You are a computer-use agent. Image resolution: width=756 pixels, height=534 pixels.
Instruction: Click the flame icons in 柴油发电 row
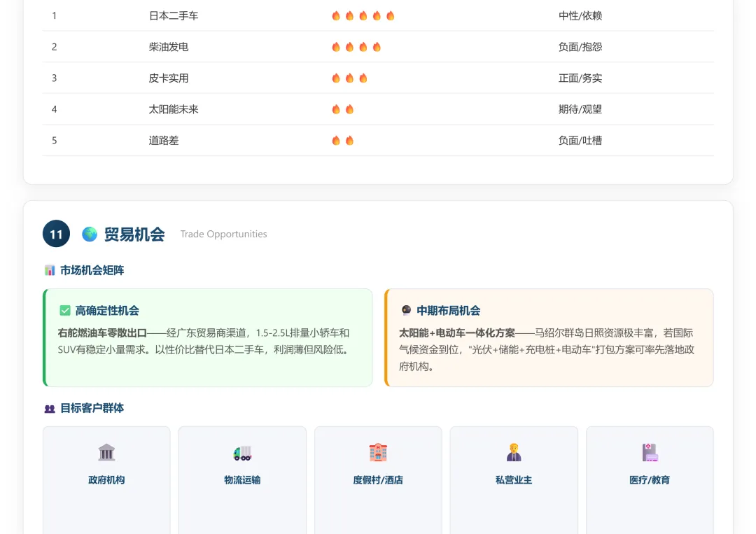pyautogui.click(x=356, y=47)
